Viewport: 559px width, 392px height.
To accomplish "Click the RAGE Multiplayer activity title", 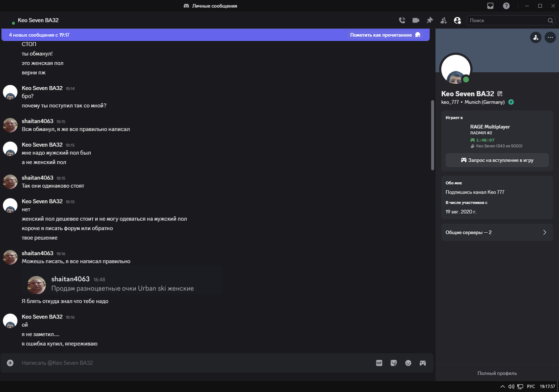I will (x=490, y=126).
